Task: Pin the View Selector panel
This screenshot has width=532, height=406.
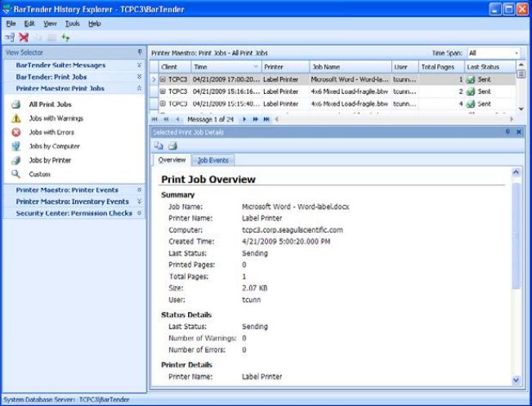Action: (139, 52)
